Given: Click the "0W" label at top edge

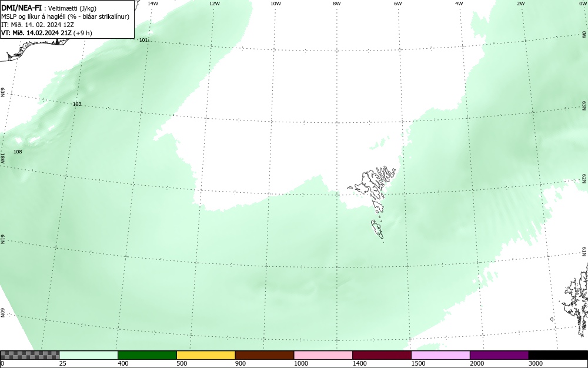Looking at the screenshot, I should point(583,4).
